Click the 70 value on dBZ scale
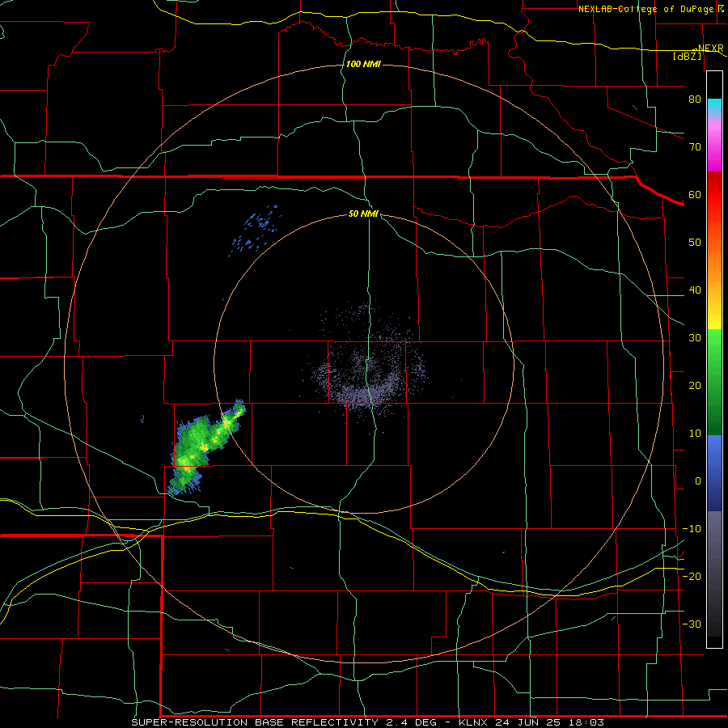The image size is (728, 728). click(x=695, y=146)
